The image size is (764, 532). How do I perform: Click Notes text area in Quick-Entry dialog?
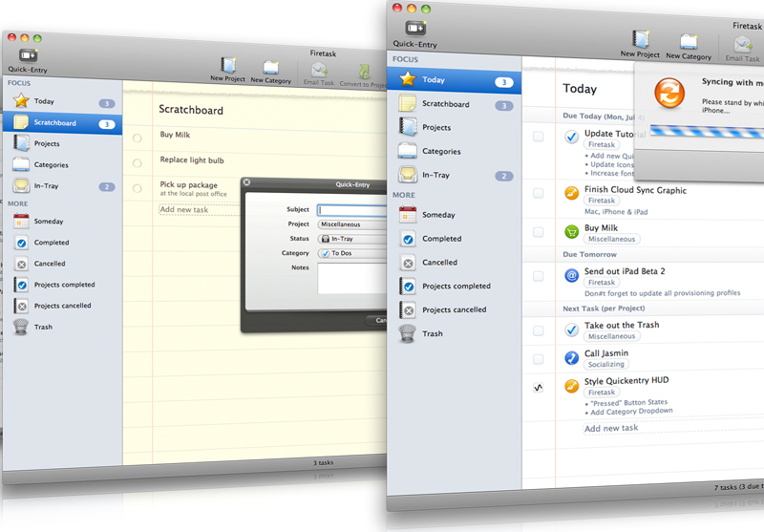pos(352,279)
